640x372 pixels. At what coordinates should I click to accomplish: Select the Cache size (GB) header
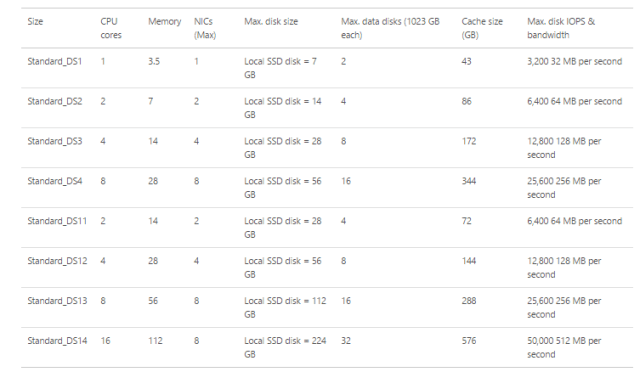482,28
